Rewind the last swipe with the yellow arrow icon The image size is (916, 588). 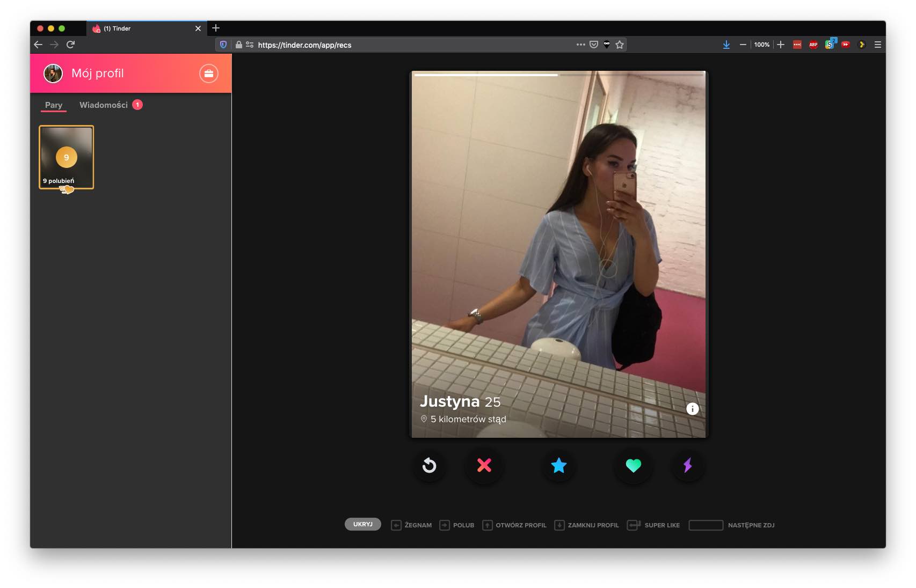[429, 466]
